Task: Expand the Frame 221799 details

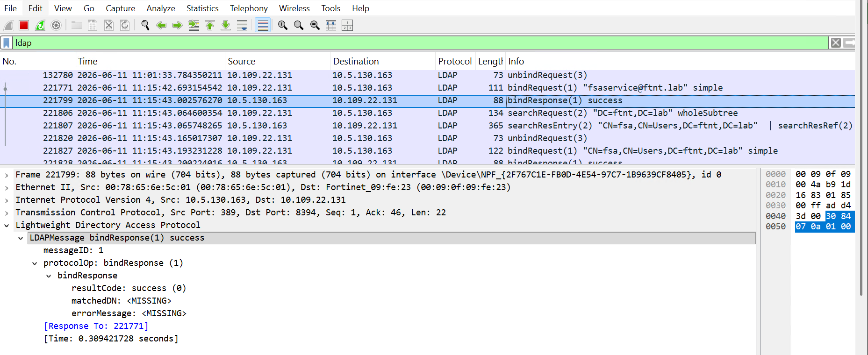Action: (7, 175)
